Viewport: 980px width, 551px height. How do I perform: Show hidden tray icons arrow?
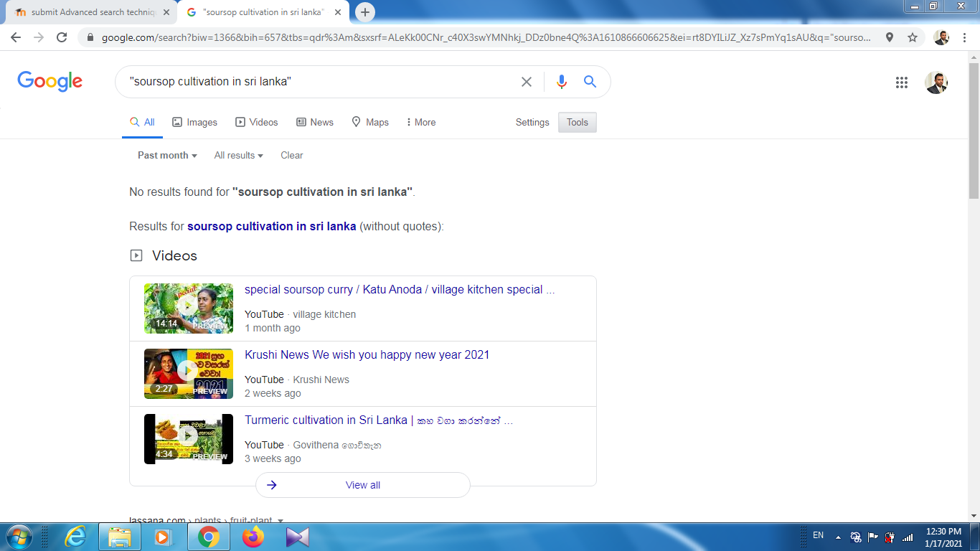click(838, 537)
